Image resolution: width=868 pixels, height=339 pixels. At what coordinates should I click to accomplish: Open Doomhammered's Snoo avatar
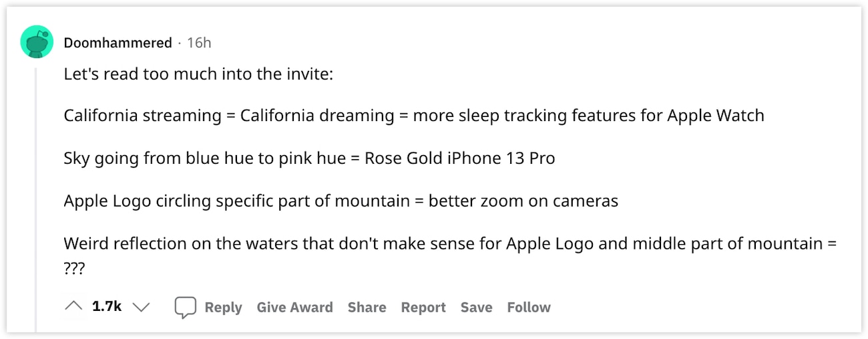coord(37,42)
